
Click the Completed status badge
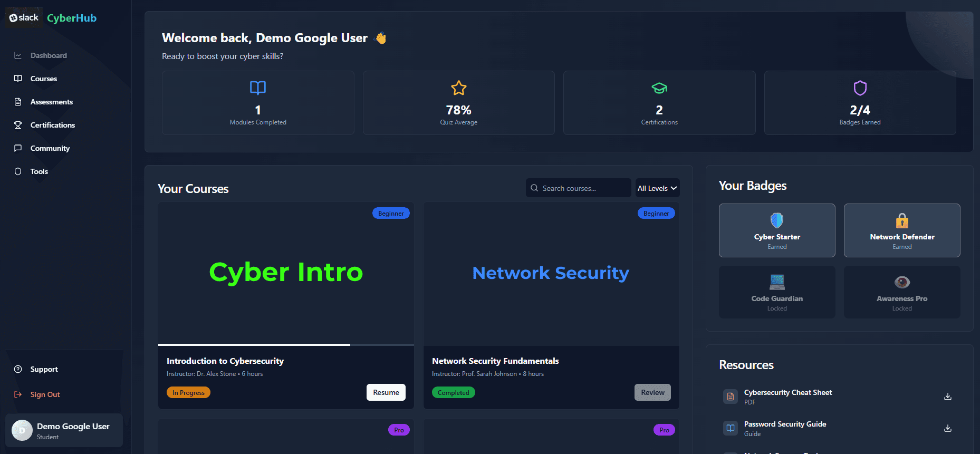tap(454, 393)
